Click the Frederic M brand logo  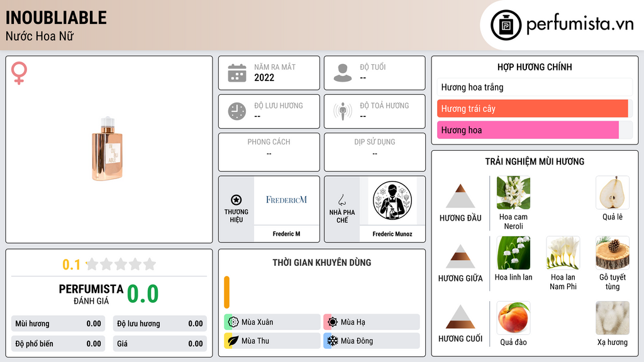(286, 200)
